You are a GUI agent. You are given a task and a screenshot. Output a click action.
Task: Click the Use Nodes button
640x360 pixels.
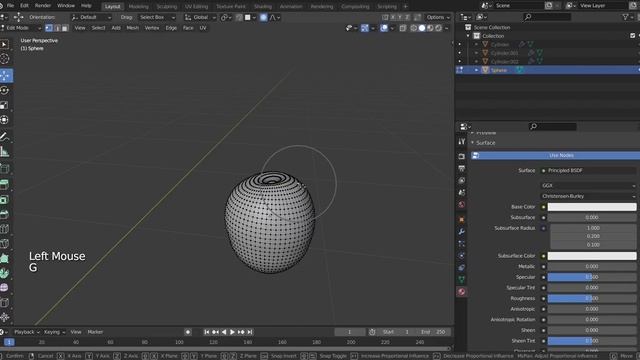click(x=556, y=156)
